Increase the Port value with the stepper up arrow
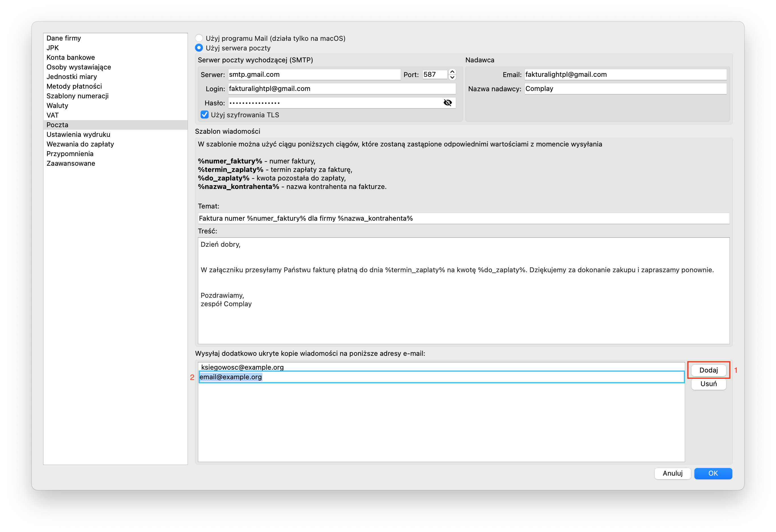Viewport: 776px width, 532px height. 452,72
